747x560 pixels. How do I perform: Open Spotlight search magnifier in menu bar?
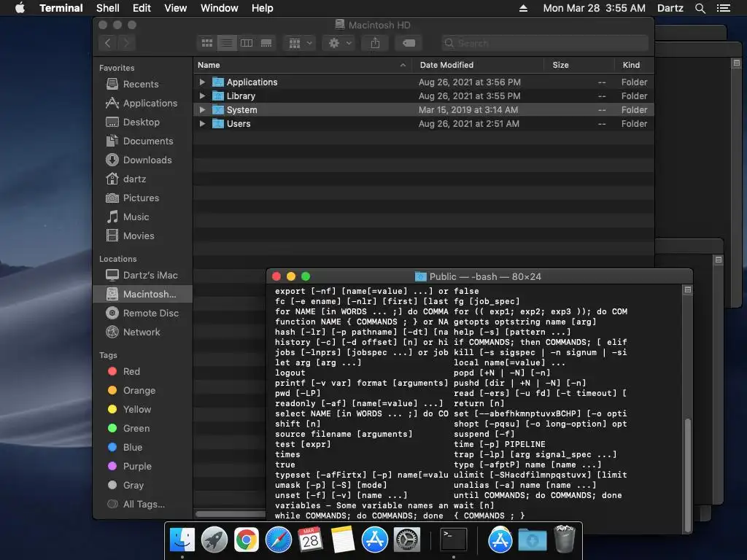700,8
